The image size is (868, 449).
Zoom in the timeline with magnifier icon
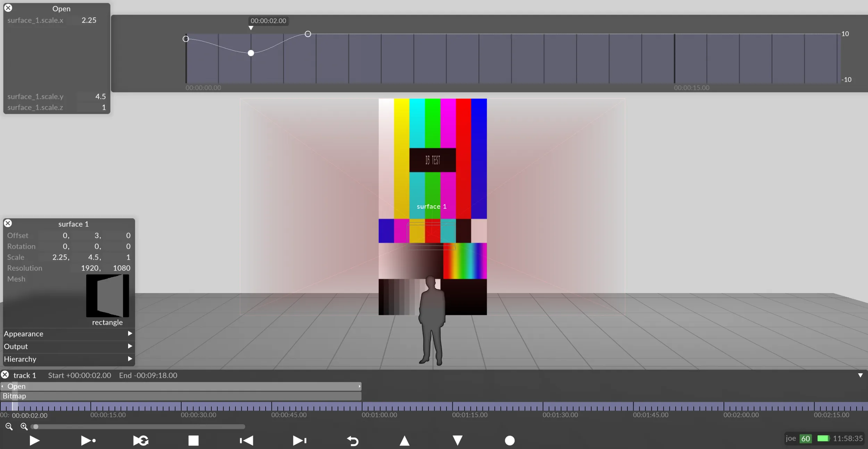pos(24,427)
